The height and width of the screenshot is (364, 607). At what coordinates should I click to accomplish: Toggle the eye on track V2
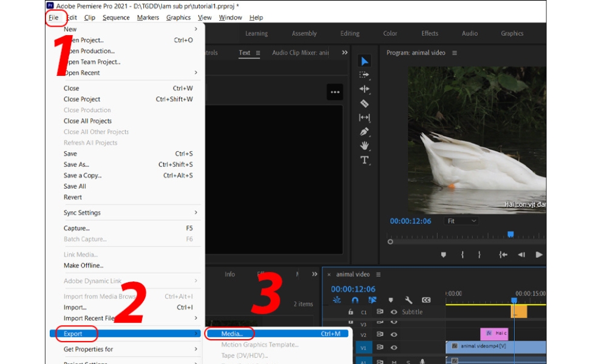394,335
